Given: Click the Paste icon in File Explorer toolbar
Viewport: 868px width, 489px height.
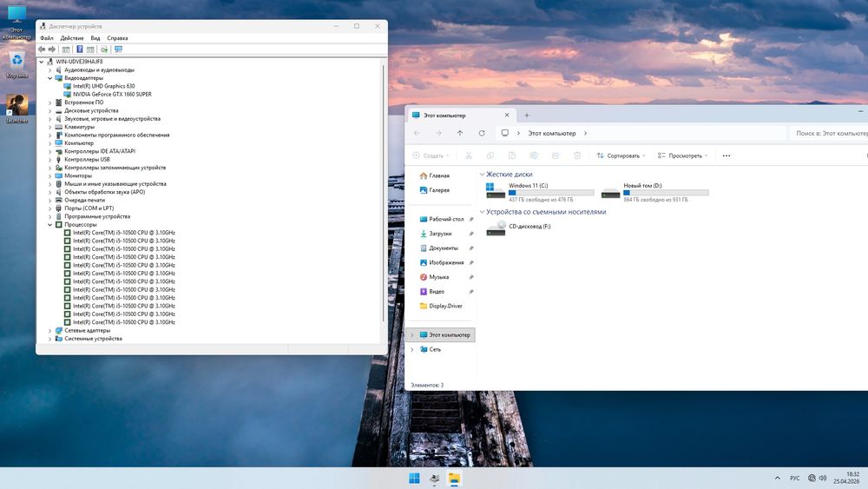Looking at the screenshot, I should tap(511, 155).
